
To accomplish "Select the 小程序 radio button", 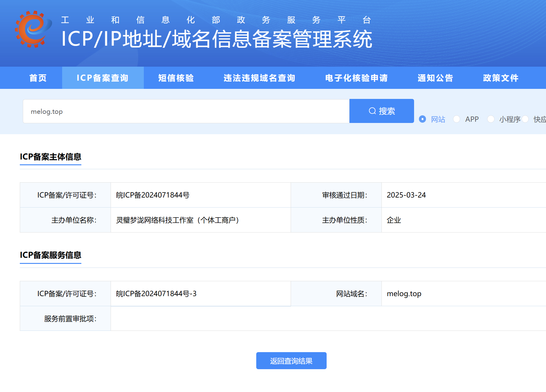I will [x=491, y=119].
